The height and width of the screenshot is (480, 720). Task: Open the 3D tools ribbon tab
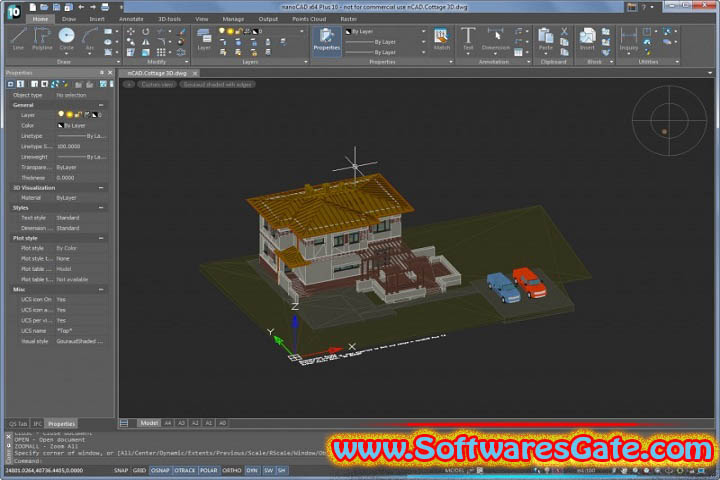click(x=169, y=19)
